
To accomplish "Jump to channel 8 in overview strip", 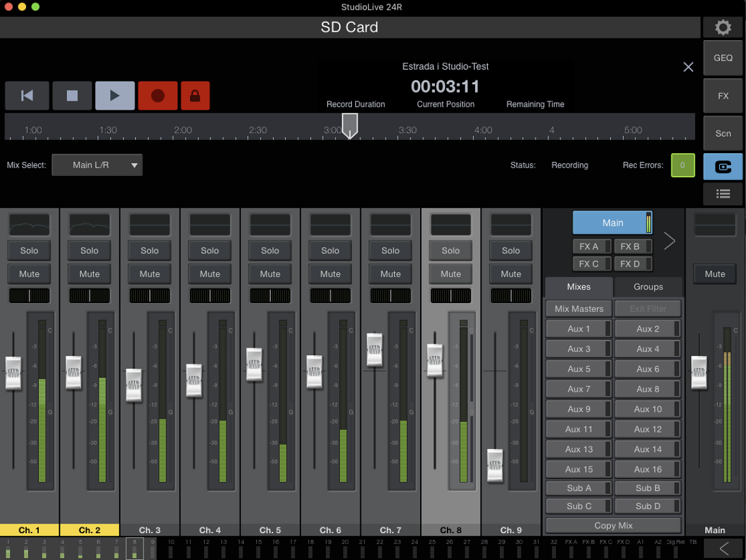I will point(135,548).
